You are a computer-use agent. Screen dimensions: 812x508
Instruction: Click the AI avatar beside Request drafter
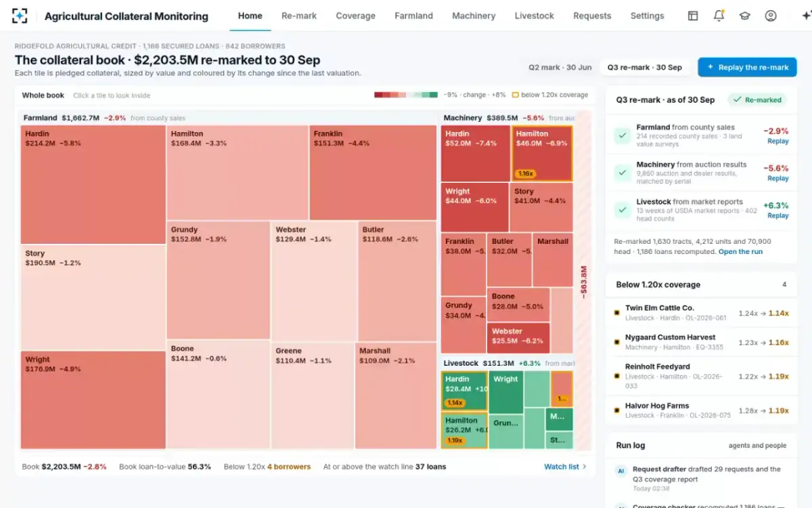click(621, 470)
